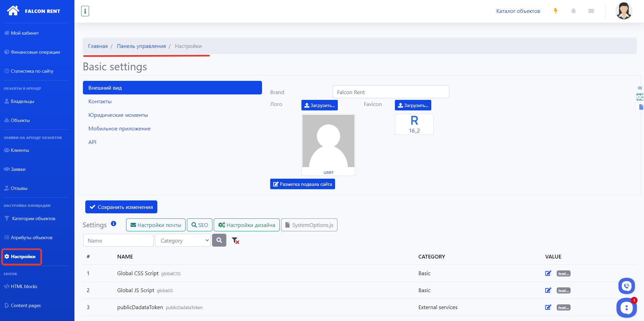Click the info icon in top bar

(85, 11)
